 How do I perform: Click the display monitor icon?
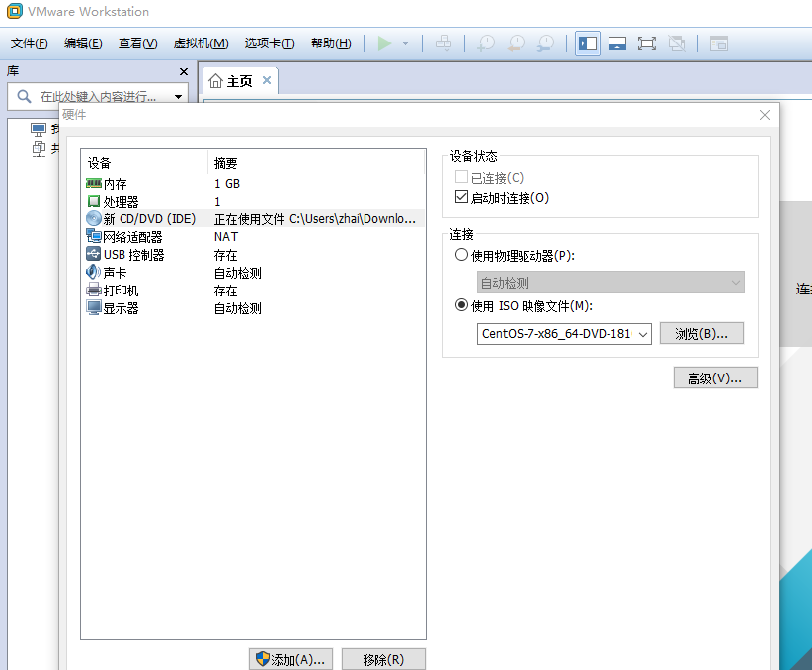point(94,307)
